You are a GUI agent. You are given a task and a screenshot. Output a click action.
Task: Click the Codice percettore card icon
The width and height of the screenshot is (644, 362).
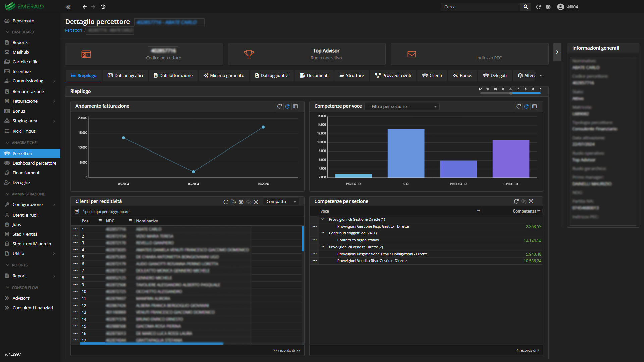coord(86,54)
